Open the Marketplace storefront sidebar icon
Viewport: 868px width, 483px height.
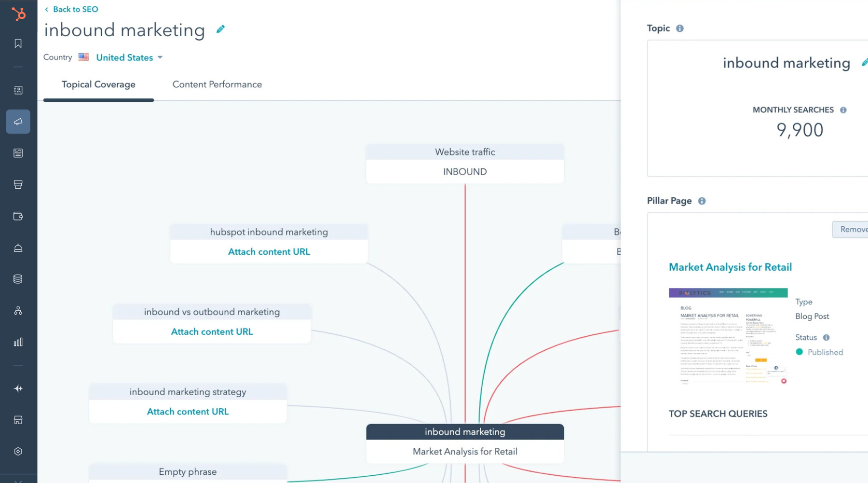coord(18,420)
